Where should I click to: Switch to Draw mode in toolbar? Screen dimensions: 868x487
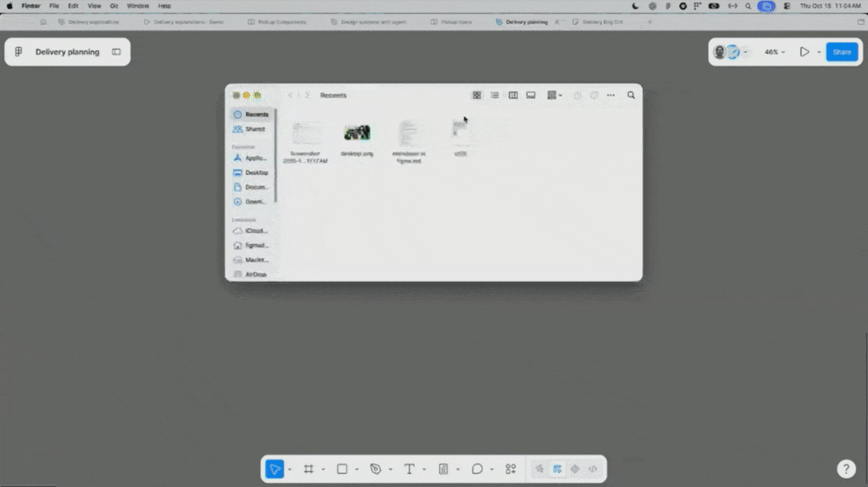coord(539,469)
